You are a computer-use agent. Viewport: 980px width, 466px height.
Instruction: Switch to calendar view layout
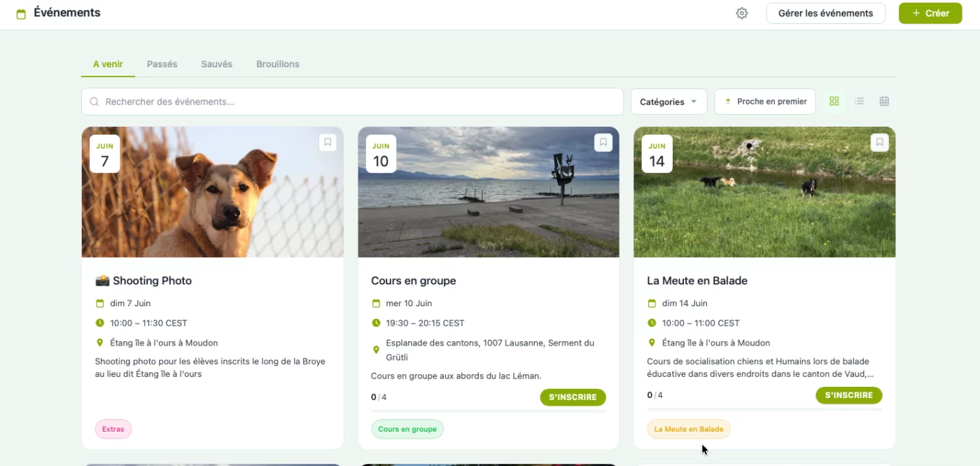click(884, 102)
